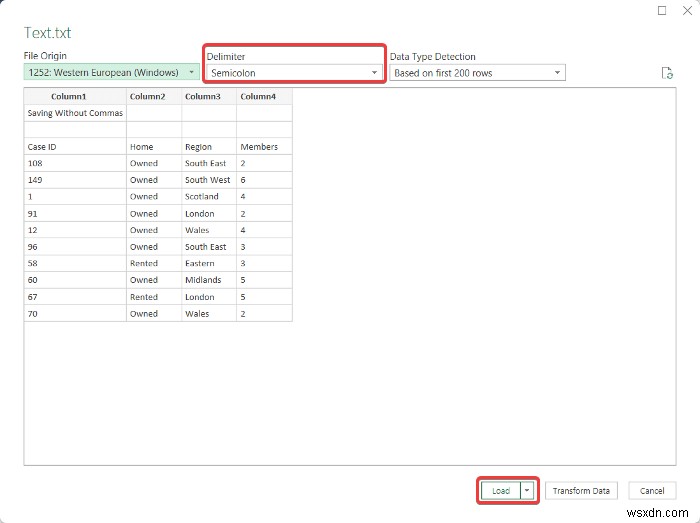Click the 'Eastern' region cell
The height and width of the screenshot is (523, 700).
[209, 263]
